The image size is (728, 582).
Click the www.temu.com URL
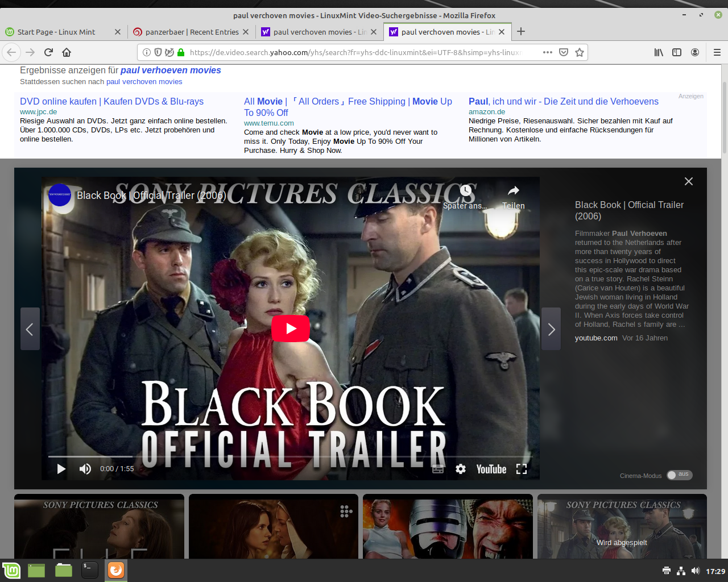tap(269, 123)
